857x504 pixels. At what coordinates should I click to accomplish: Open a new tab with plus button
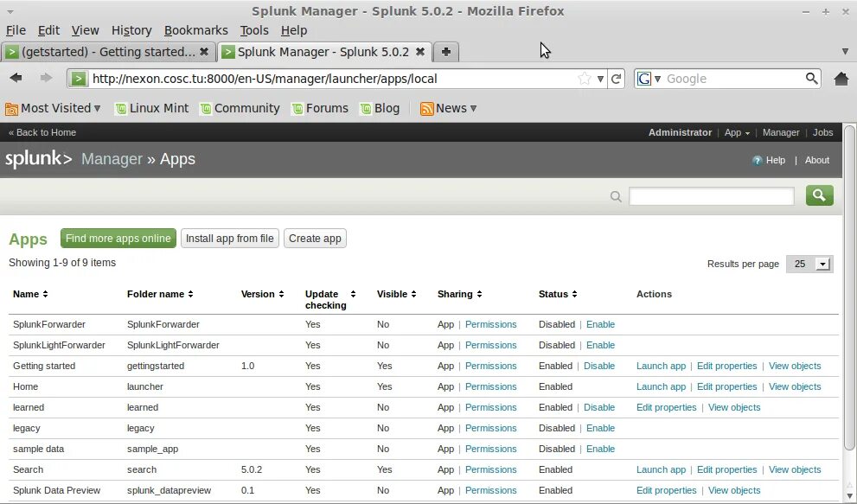(x=446, y=52)
